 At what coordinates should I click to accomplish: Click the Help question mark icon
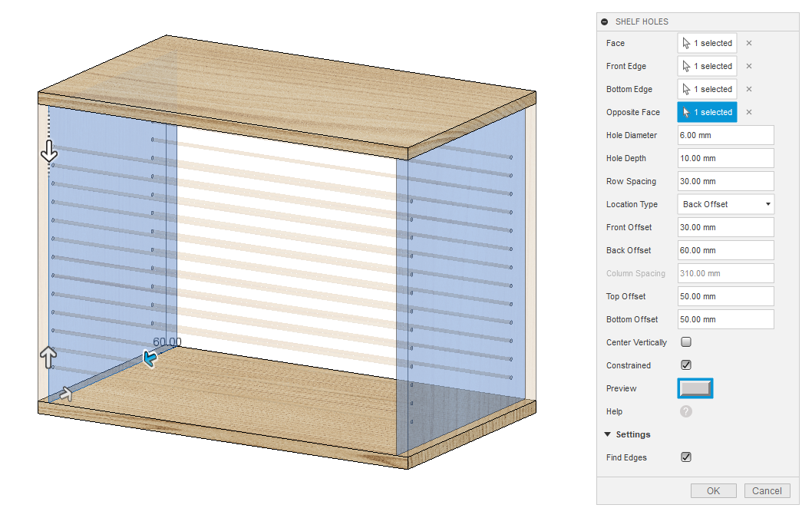point(686,411)
